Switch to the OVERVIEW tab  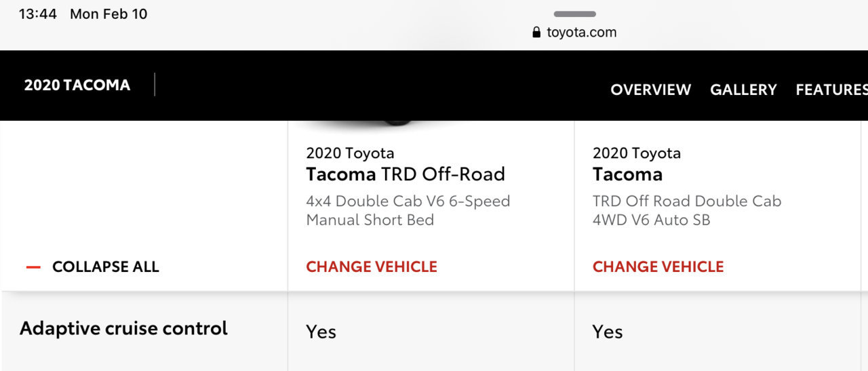pyautogui.click(x=651, y=90)
